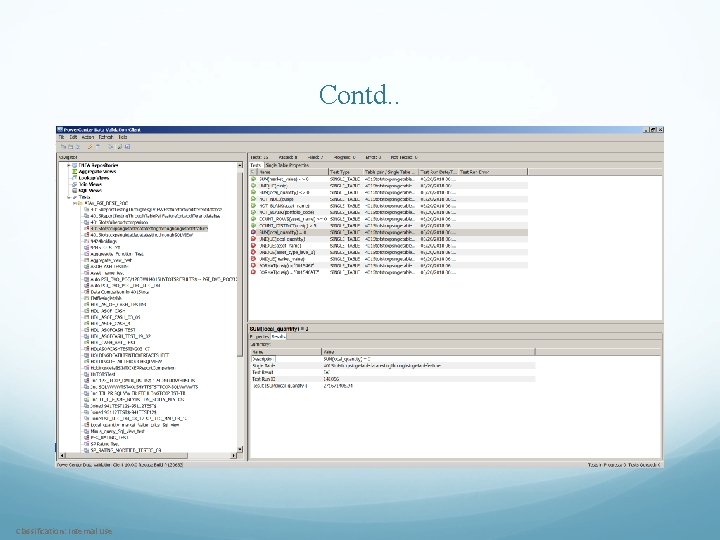
Task: Open the Edit menu
Action: click(x=73, y=137)
